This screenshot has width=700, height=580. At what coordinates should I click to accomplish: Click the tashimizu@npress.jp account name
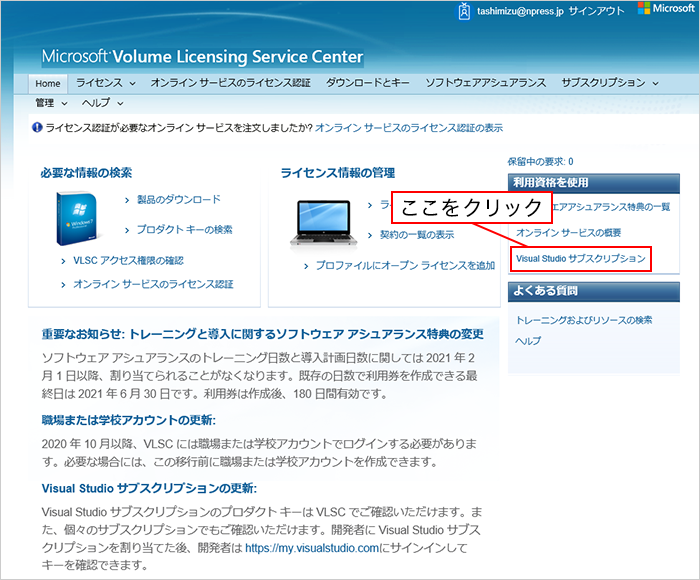521,11
